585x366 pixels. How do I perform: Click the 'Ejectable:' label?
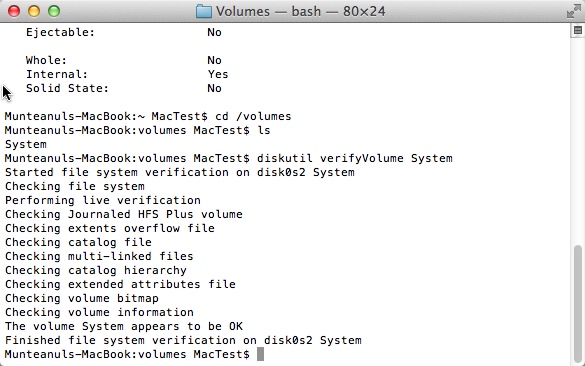(x=60, y=32)
